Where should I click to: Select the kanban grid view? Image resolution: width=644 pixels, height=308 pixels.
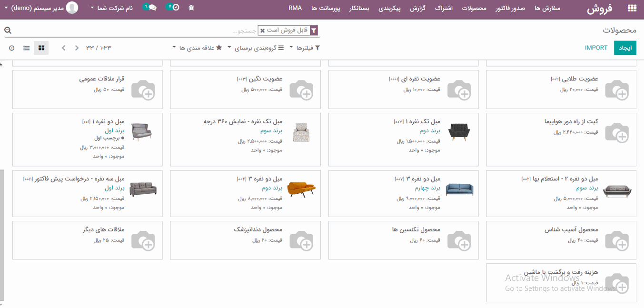[41, 48]
